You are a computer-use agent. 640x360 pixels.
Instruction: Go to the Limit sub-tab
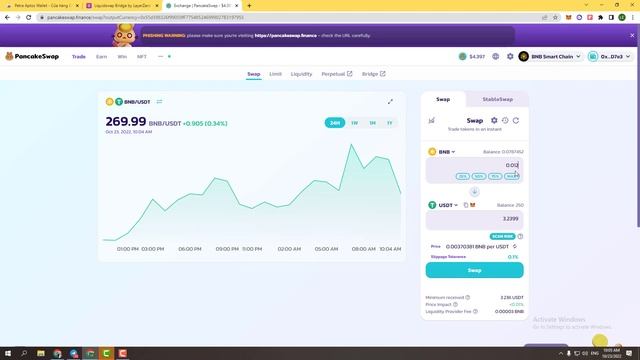276,74
